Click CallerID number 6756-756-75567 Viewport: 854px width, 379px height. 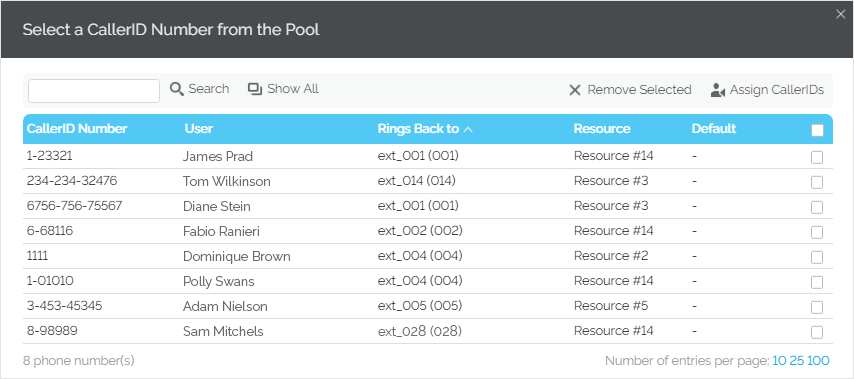75,206
